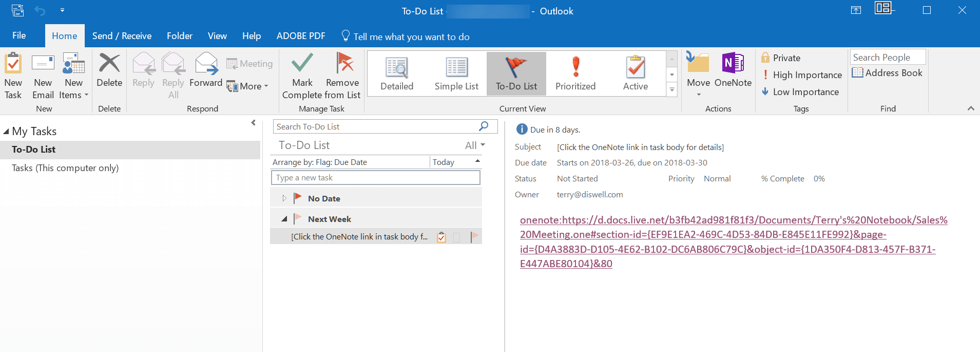
Task: Expand the No Date group
Action: pyautogui.click(x=284, y=198)
